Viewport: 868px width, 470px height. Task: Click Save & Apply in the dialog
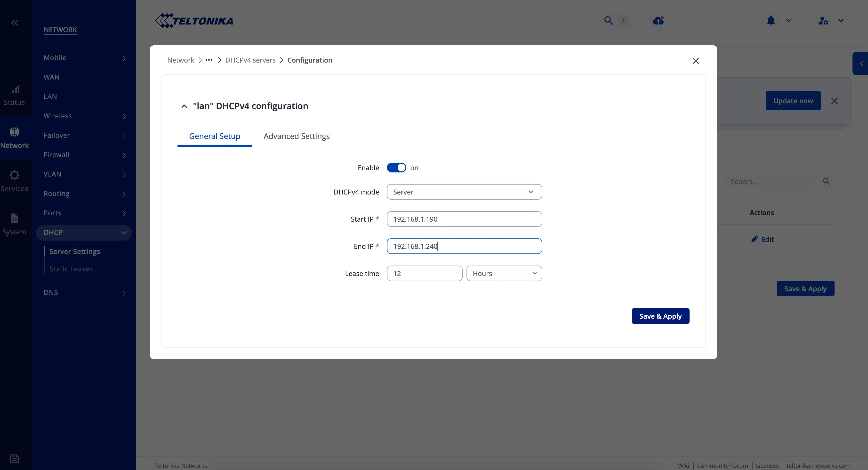pyautogui.click(x=660, y=316)
